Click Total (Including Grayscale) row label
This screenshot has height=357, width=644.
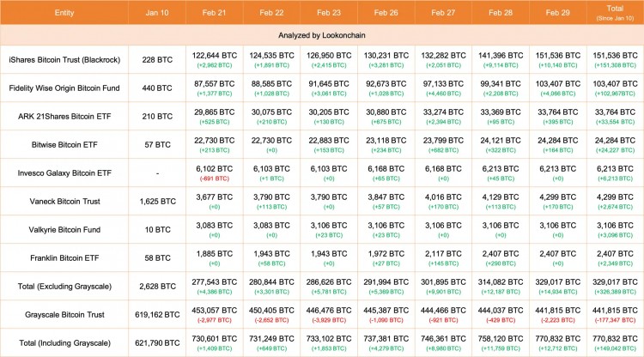pos(64,342)
